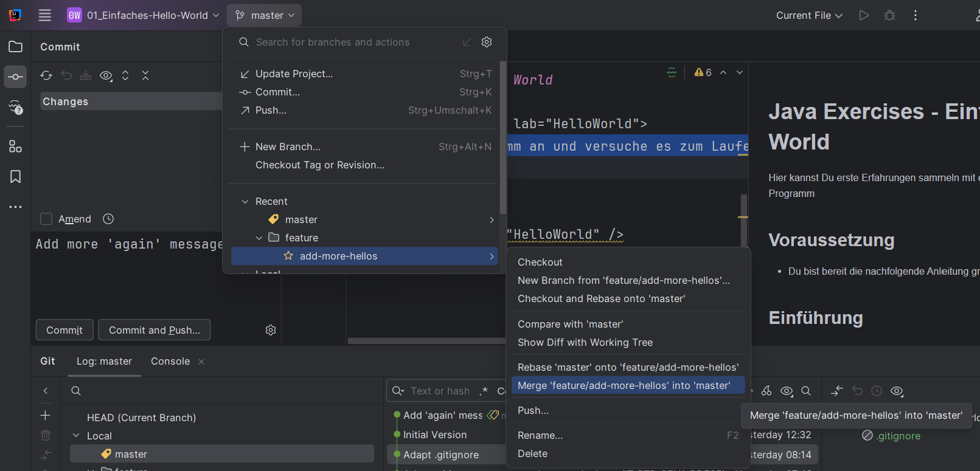Open the master branch widget dropdown
Screen dimensions: 980x471
coord(264,15)
